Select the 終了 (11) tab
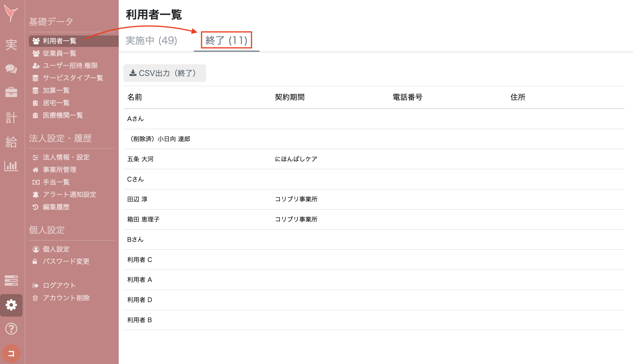633x364 pixels. [x=226, y=41]
